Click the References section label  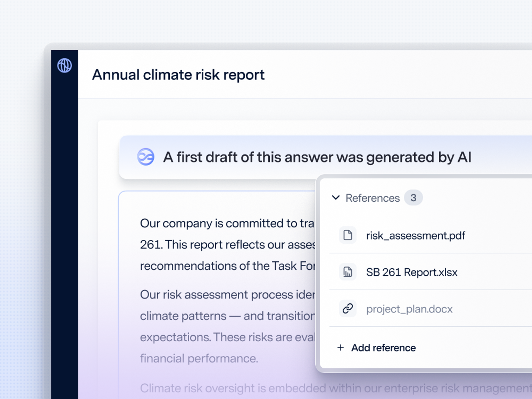pyautogui.click(x=373, y=198)
